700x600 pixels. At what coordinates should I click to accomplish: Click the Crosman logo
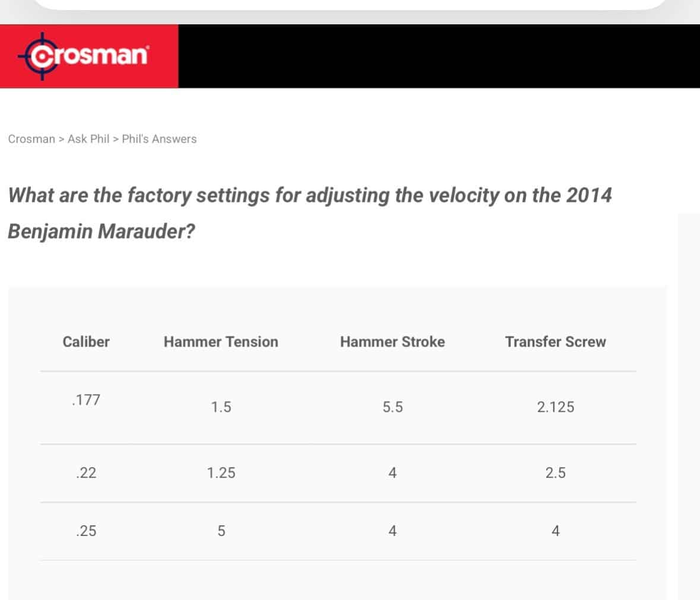tap(84, 56)
